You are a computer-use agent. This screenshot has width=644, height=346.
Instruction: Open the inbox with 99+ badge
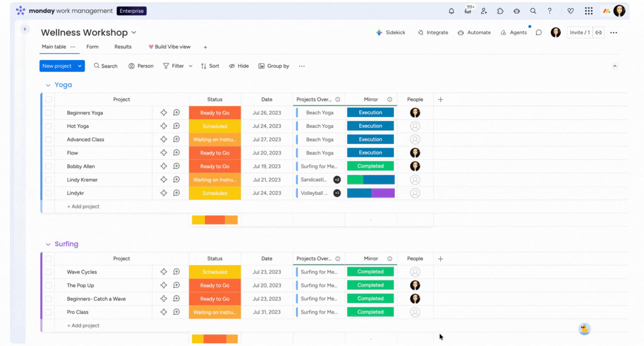coord(468,11)
